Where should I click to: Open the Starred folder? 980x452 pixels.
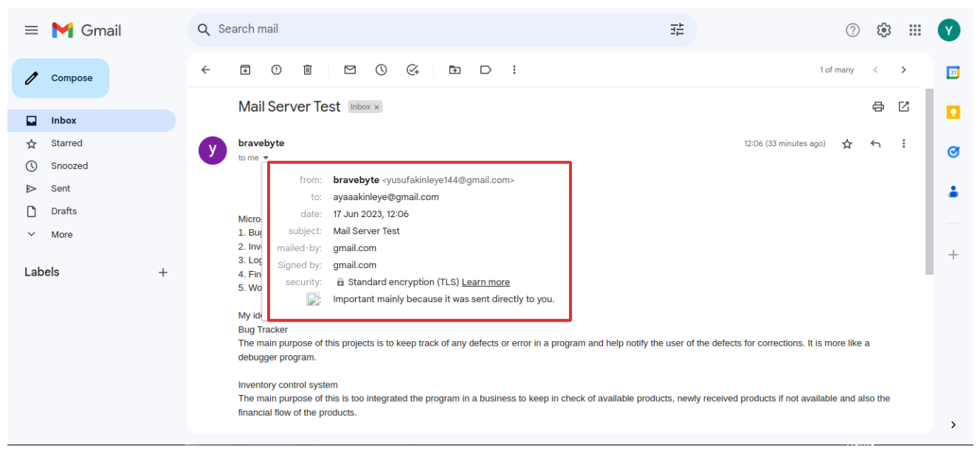(66, 143)
